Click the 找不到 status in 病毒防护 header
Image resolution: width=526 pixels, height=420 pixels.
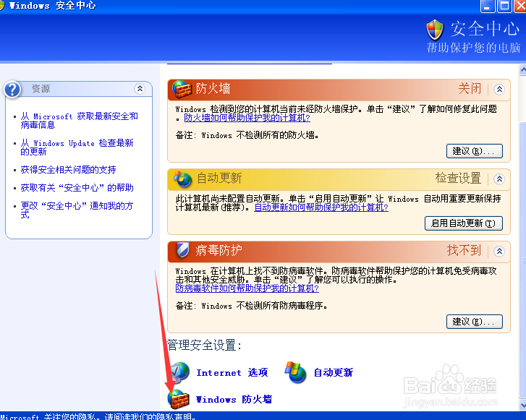[464, 250]
